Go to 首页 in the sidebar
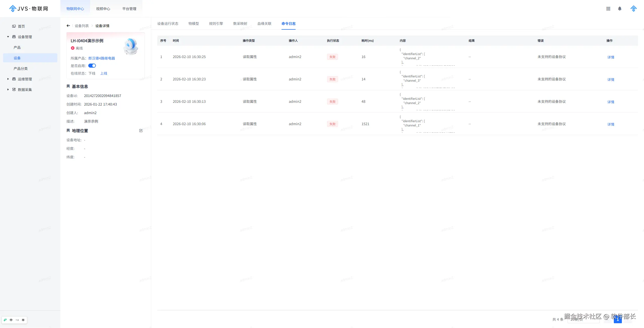 [x=21, y=26]
